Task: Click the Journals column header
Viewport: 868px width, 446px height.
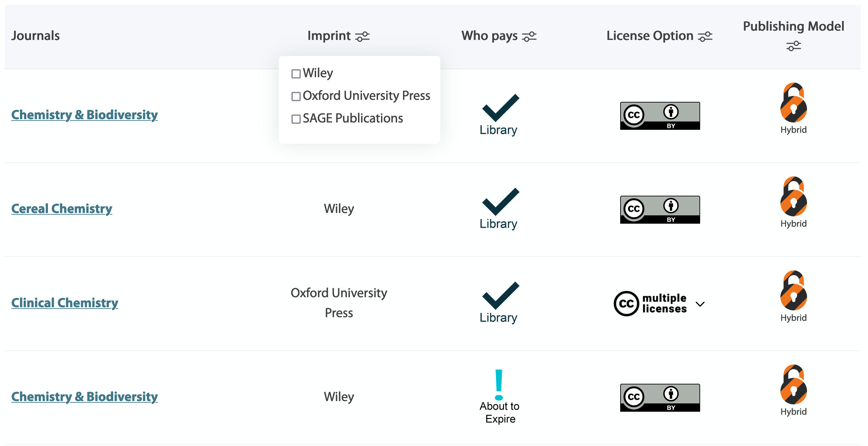Action: (x=36, y=35)
